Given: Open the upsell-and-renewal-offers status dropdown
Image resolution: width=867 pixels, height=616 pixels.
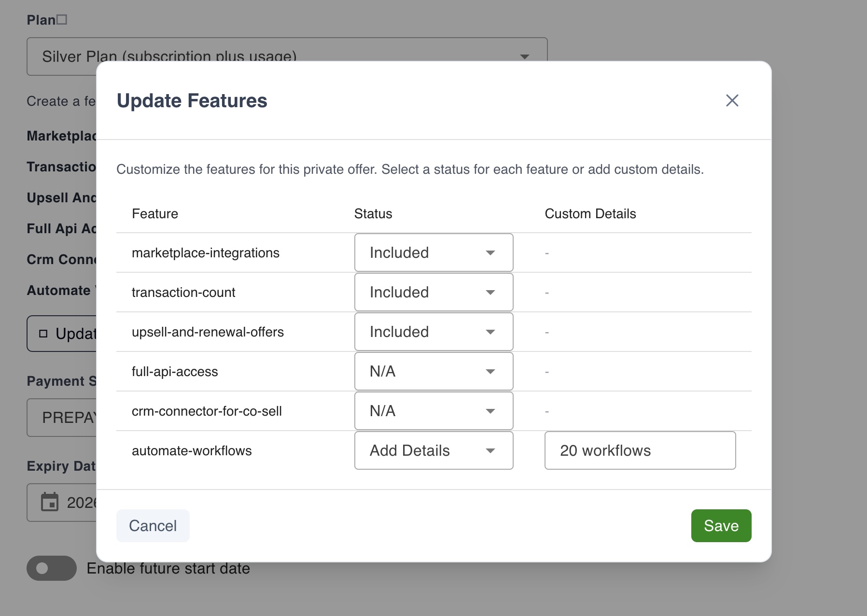Looking at the screenshot, I should click(433, 332).
